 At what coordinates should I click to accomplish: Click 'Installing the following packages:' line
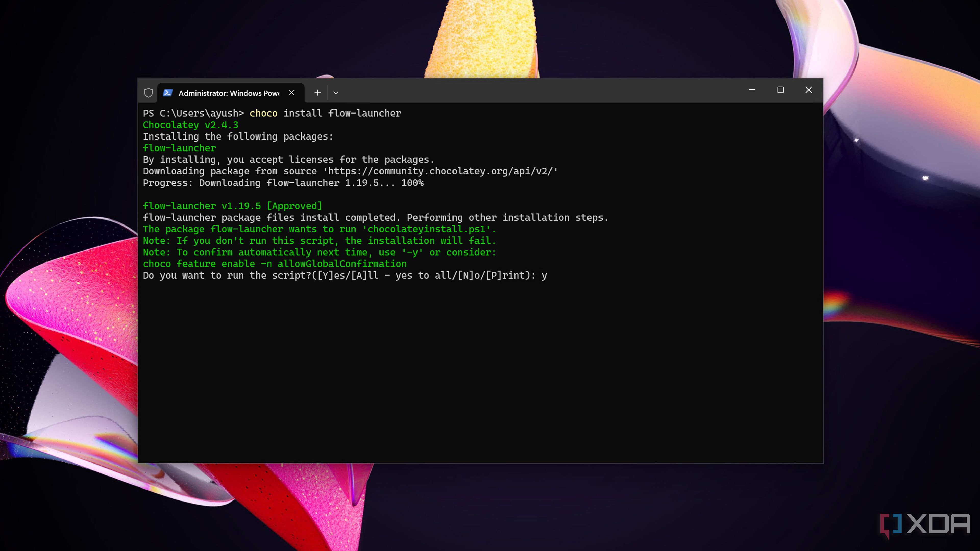[x=238, y=136]
